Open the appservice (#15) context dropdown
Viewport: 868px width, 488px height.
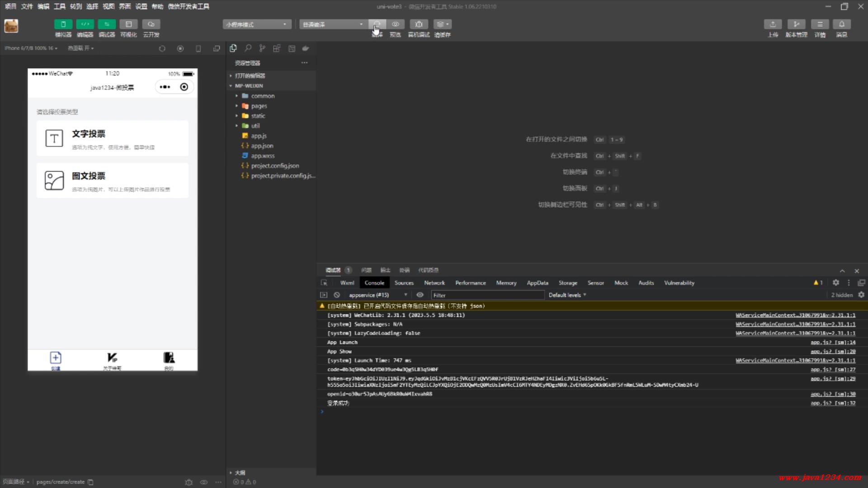(x=378, y=295)
